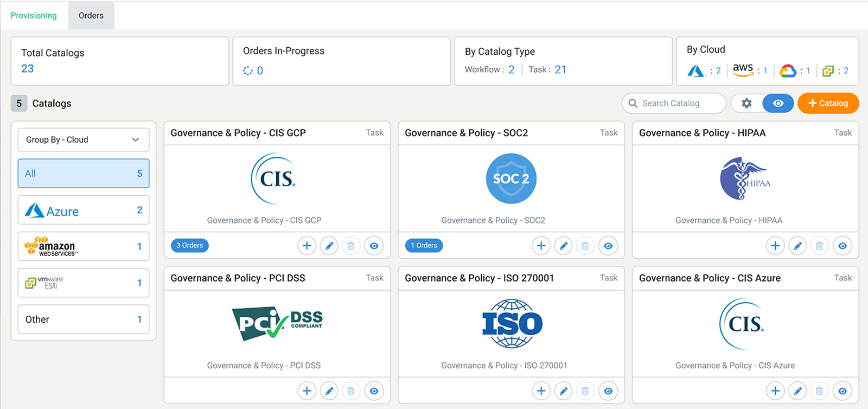Filter catalogs by VMware ESXi
The width and height of the screenshot is (868, 409).
[84, 283]
